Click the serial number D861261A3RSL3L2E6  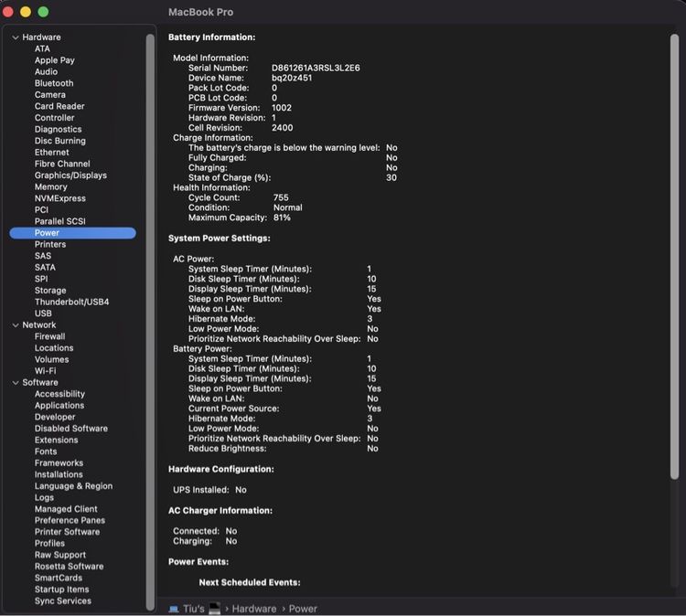[316, 69]
